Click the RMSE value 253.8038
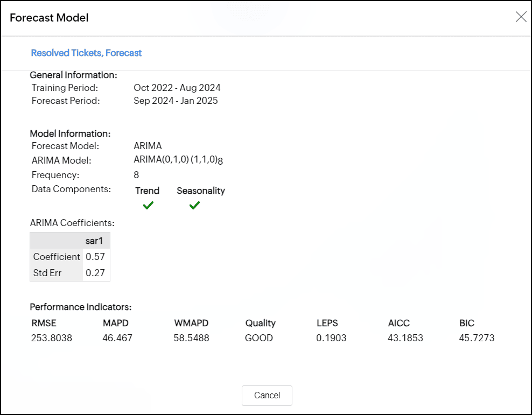This screenshot has width=532, height=415. pyautogui.click(x=52, y=338)
